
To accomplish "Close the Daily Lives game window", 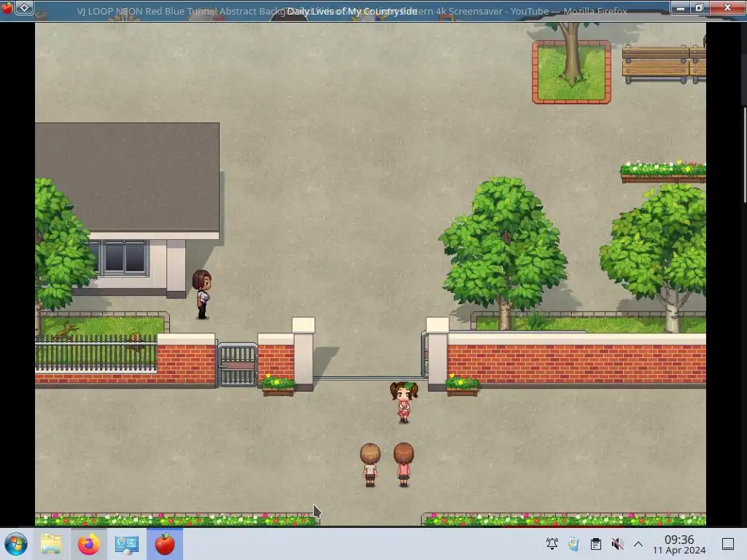I will [x=727, y=7].
